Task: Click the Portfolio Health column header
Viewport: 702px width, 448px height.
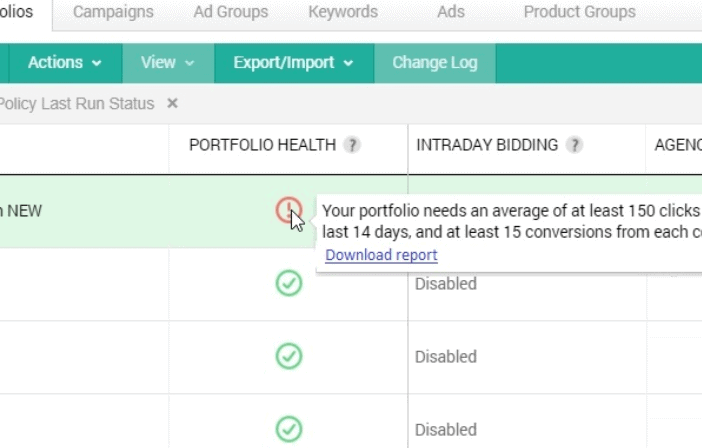Action: pos(262,145)
